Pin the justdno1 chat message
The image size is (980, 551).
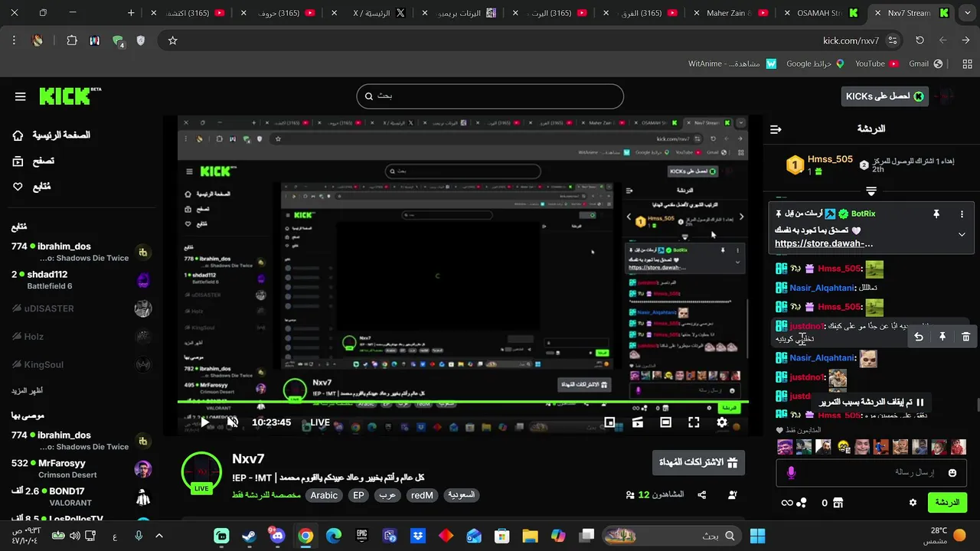(x=942, y=337)
